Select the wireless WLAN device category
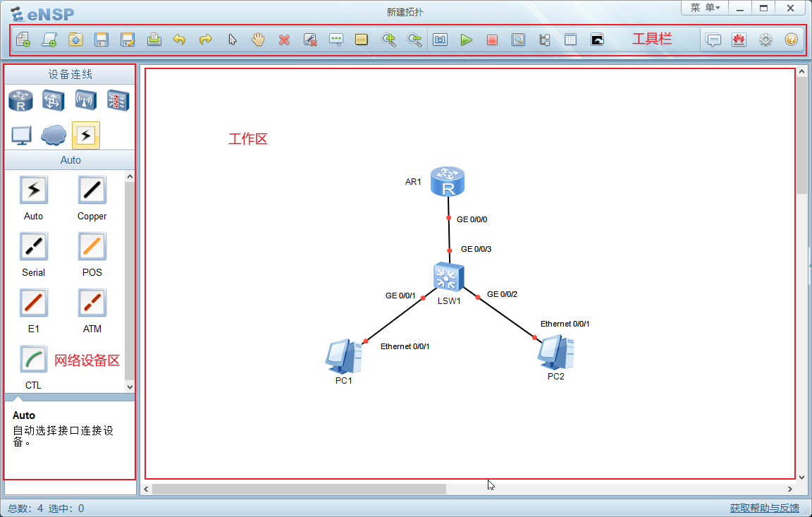 [85, 100]
